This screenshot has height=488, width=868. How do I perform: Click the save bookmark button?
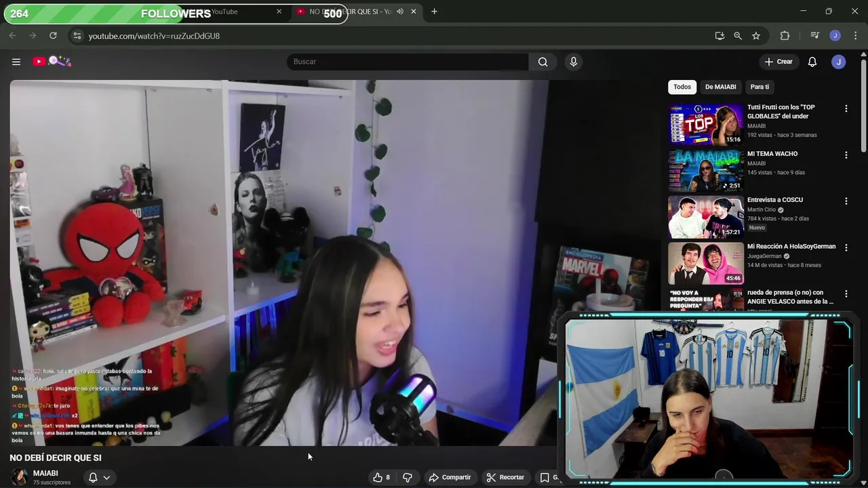click(x=549, y=477)
